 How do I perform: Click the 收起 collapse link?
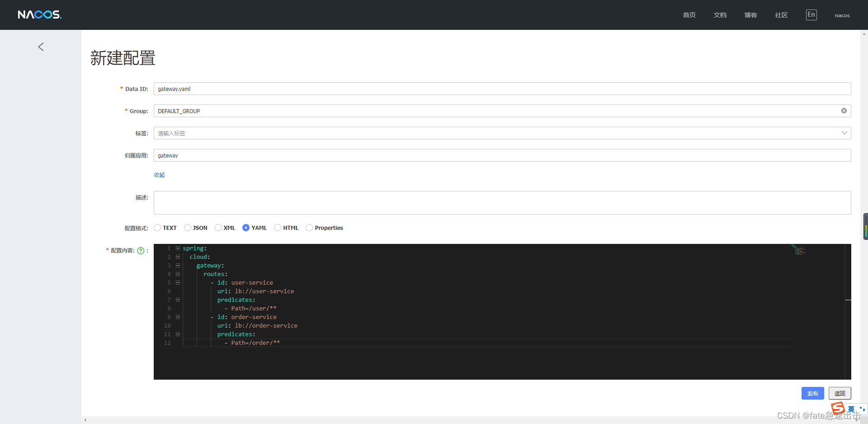click(159, 175)
